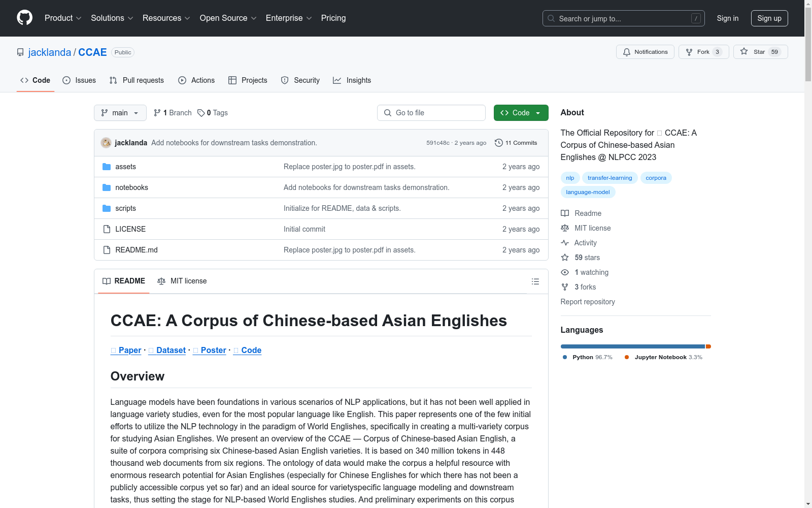812x508 pixels.
Task: Open the Security tab
Action: (x=300, y=80)
